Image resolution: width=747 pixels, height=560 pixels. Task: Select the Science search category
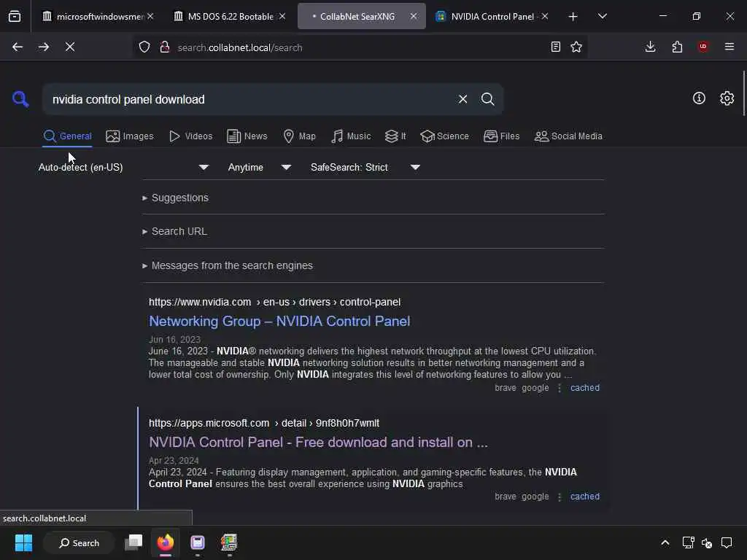click(x=444, y=136)
